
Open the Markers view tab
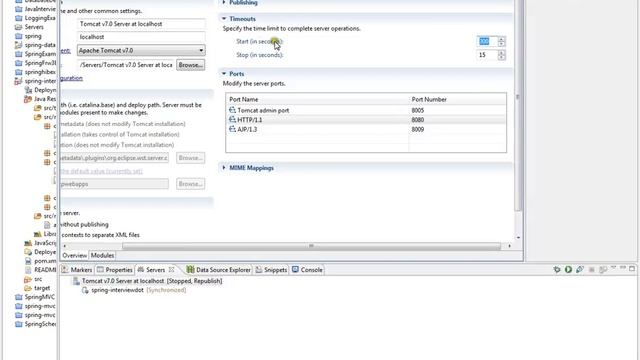pyautogui.click(x=77, y=270)
